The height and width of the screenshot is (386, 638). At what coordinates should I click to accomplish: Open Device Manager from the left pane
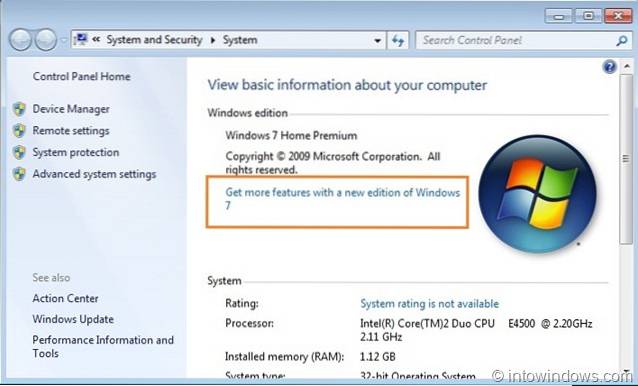tap(71, 109)
